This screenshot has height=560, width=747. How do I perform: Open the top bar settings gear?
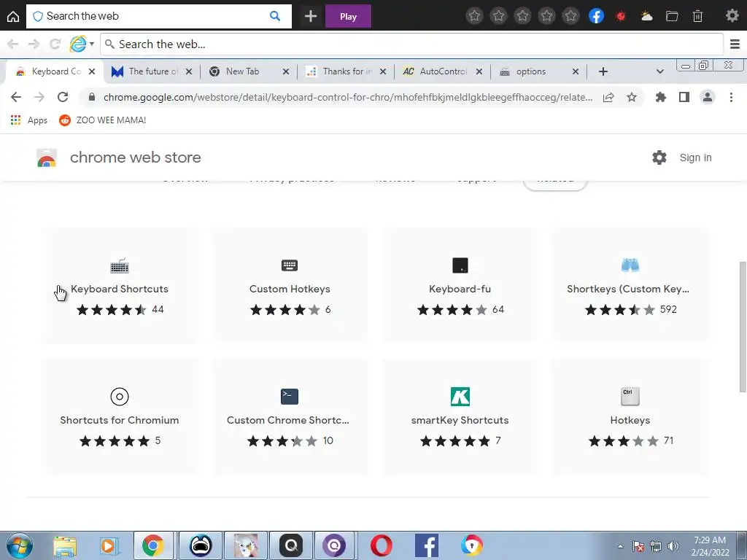pyautogui.click(x=732, y=16)
